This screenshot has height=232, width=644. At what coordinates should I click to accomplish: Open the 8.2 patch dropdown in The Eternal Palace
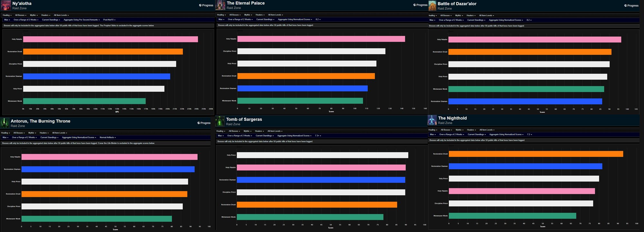[x=318, y=20]
